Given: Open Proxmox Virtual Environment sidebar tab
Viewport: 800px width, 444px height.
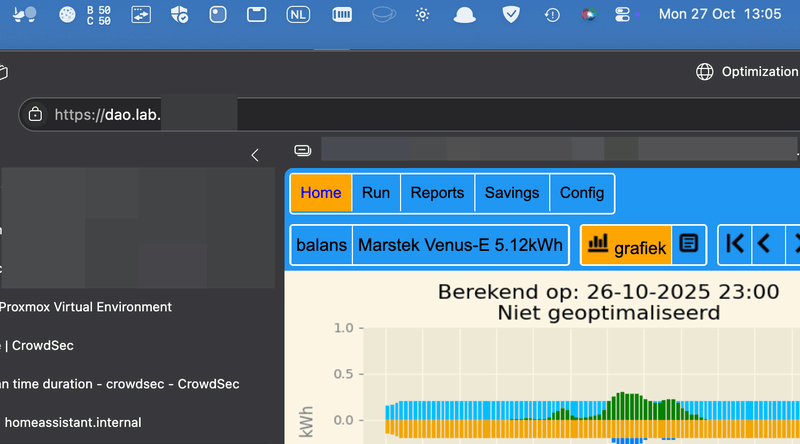Looking at the screenshot, I should tap(86, 307).
